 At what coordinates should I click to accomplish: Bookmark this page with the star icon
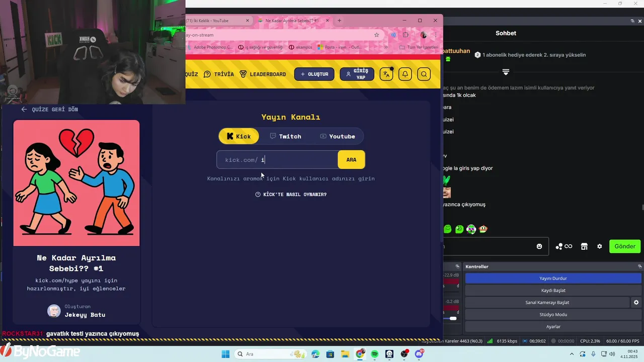click(376, 35)
